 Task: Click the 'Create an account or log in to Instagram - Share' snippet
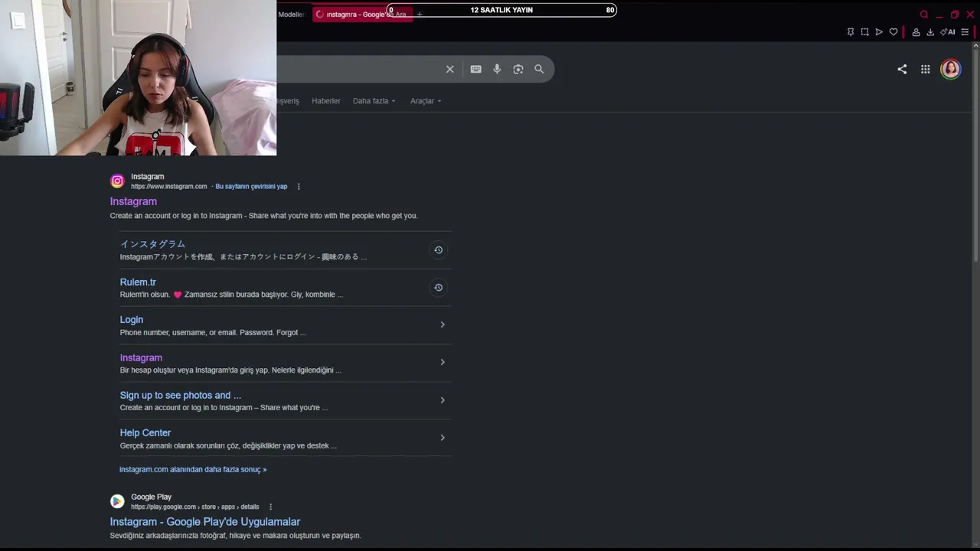pyautogui.click(x=263, y=216)
